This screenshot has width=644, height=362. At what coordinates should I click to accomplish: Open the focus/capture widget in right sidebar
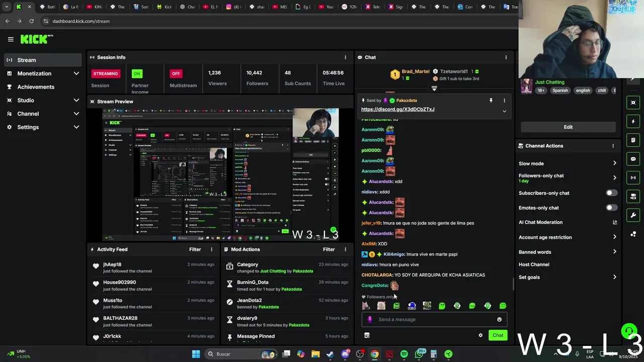pos(633,103)
